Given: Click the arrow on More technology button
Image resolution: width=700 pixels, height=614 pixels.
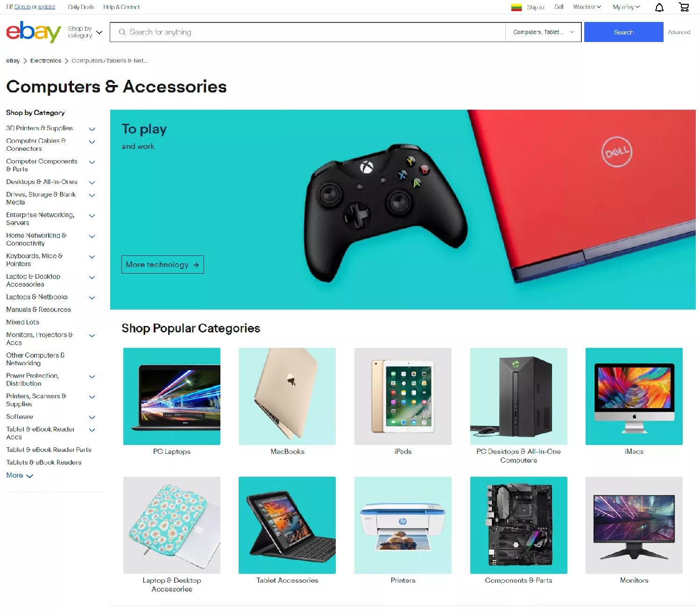Looking at the screenshot, I should 196,265.
